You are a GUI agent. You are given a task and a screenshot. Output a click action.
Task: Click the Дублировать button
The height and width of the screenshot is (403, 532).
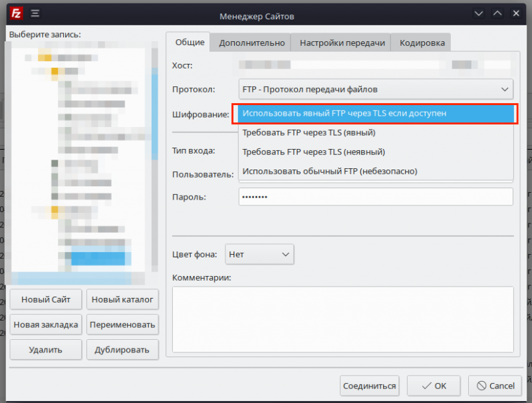[x=122, y=350]
